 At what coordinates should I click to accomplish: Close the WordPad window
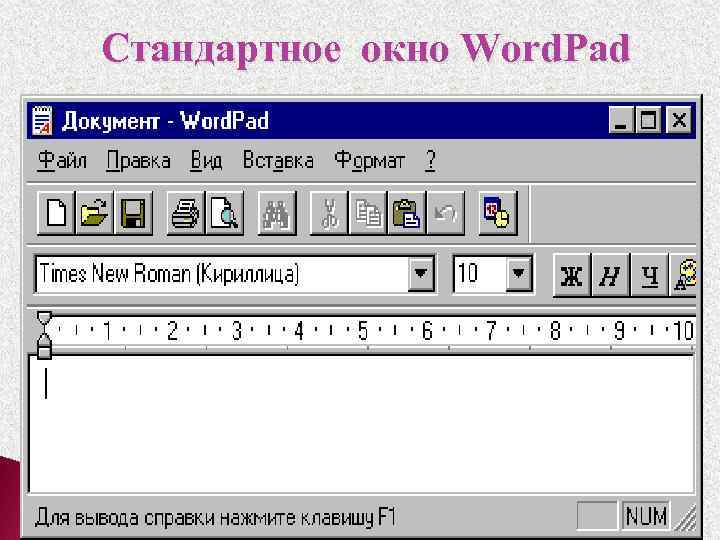point(679,120)
